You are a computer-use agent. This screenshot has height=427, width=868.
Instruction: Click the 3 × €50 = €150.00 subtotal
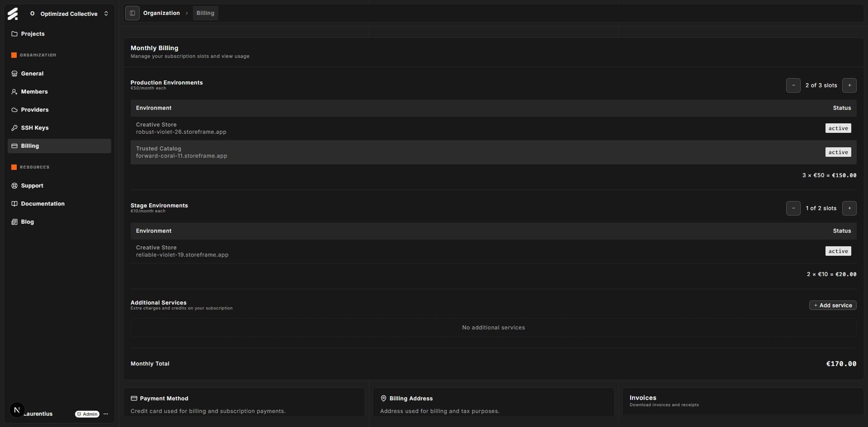pos(829,175)
